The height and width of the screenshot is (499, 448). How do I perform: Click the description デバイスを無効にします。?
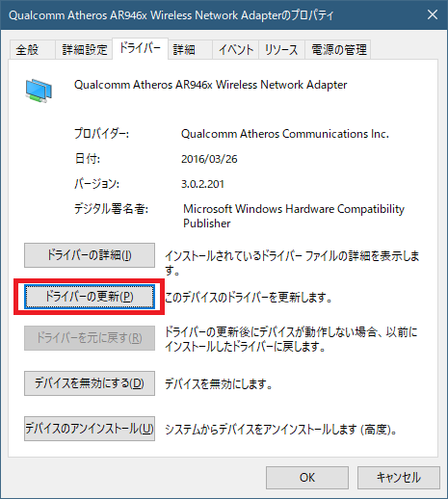[219, 383]
